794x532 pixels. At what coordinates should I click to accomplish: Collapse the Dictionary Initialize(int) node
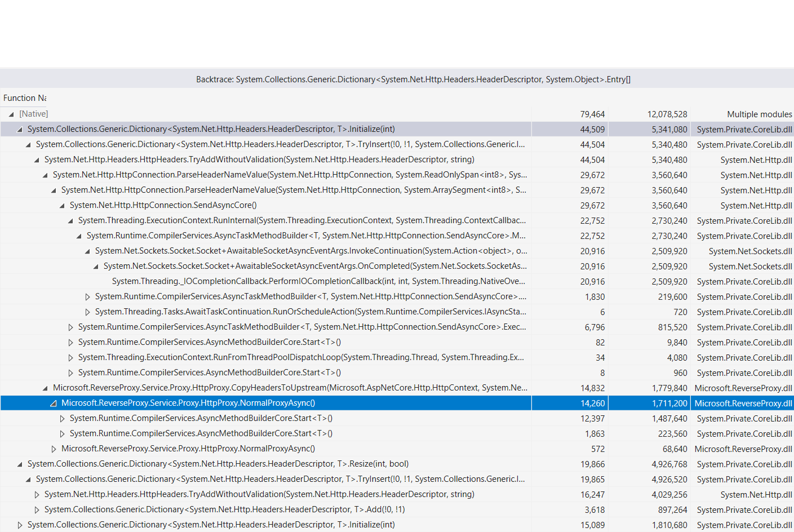(19, 129)
